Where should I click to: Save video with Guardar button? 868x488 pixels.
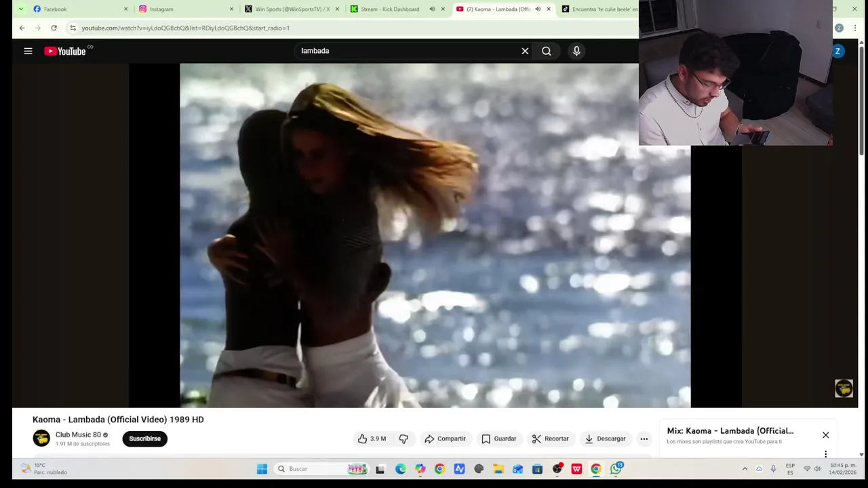(498, 439)
